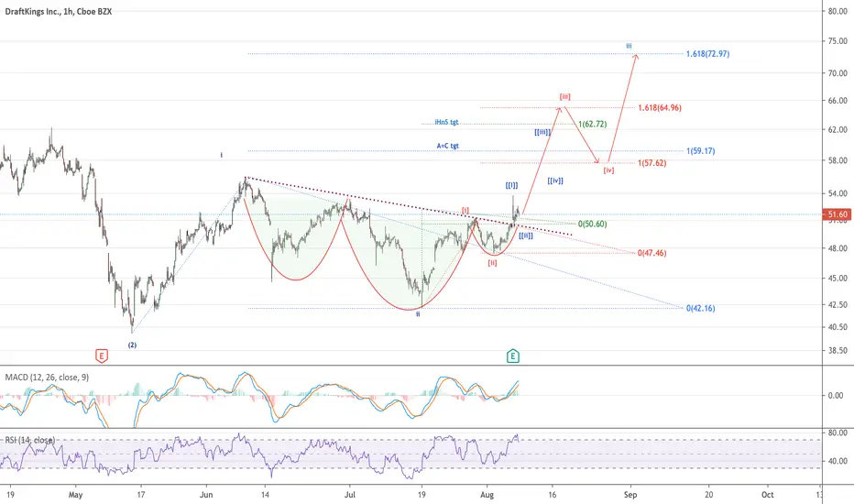
Task: Click the 1.618(64.96) red Fibonacci label
Action: point(660,107)
